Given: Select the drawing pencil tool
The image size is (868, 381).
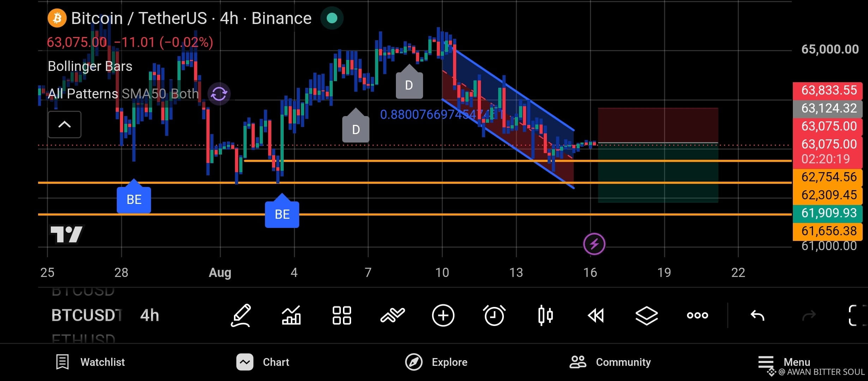Looking at the screenshot, I should [241, 315].
